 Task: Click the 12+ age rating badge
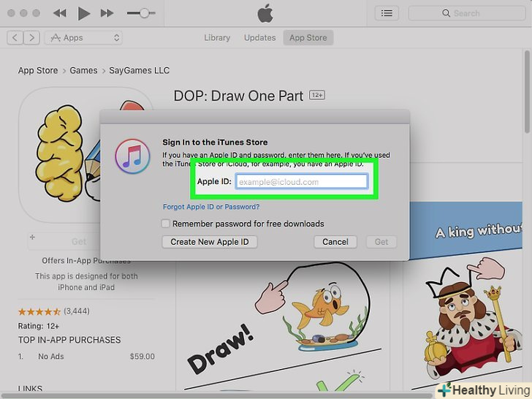317,95
